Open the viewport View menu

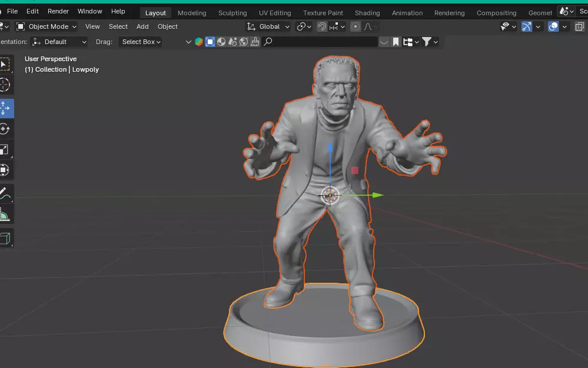pyautogui.click(x=92, y=26)
